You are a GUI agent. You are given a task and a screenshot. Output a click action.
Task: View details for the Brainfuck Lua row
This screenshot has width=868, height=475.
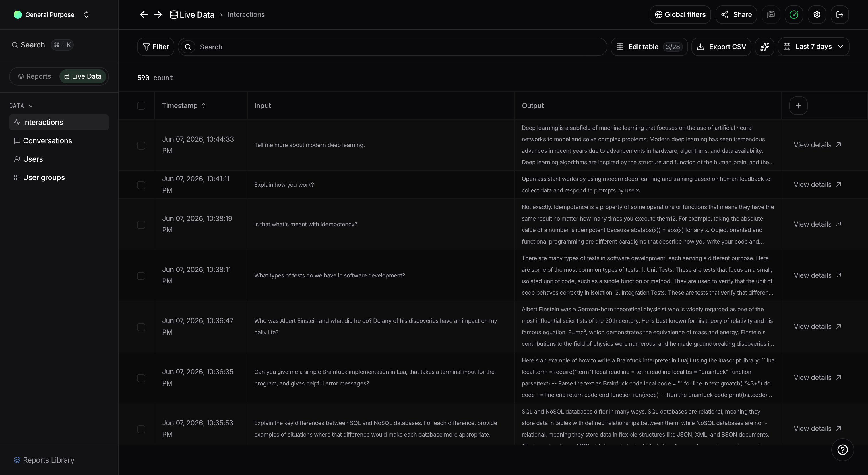point(817,378)
